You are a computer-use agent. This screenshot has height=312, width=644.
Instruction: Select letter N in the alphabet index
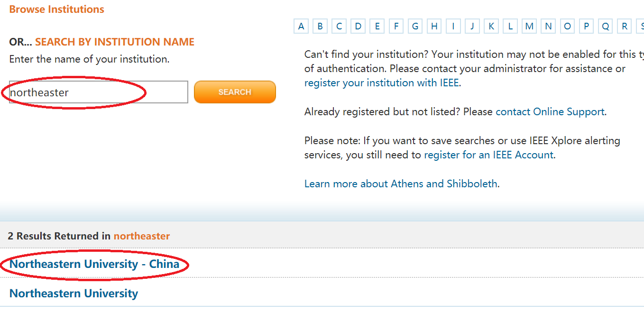(x=548, y=27)
